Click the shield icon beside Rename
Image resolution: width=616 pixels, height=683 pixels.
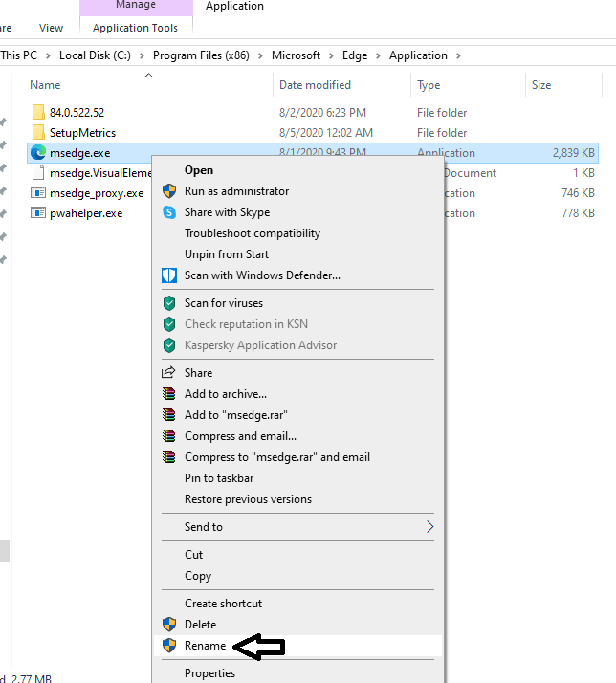(x=169, y=645)
